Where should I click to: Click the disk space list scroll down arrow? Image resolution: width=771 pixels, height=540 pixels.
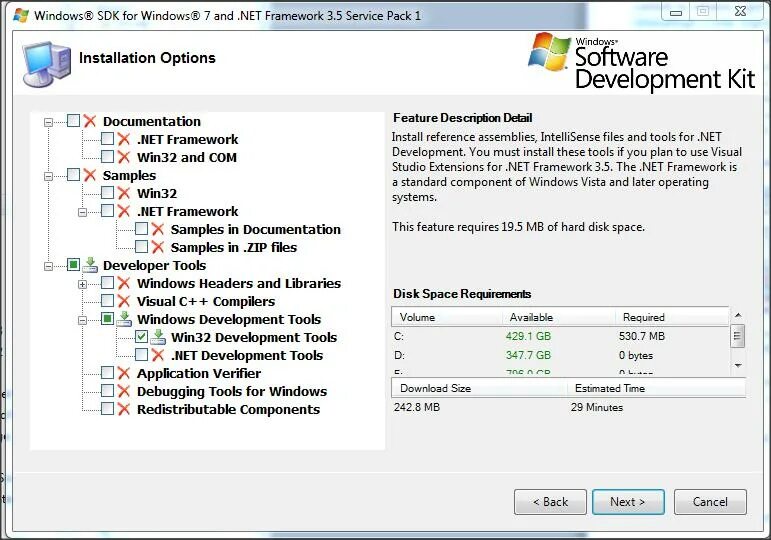click(x=738, y=365)
